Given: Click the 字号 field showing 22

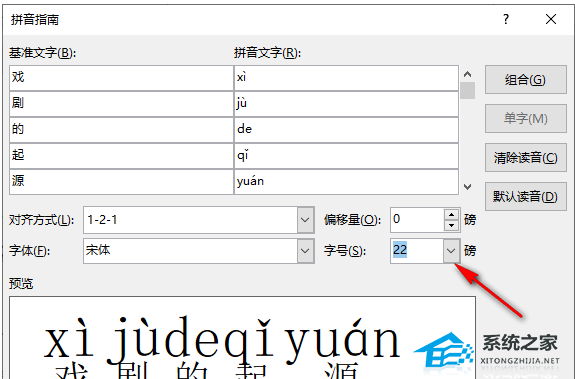Looking at the screenshot, I should tap(417, 251).
